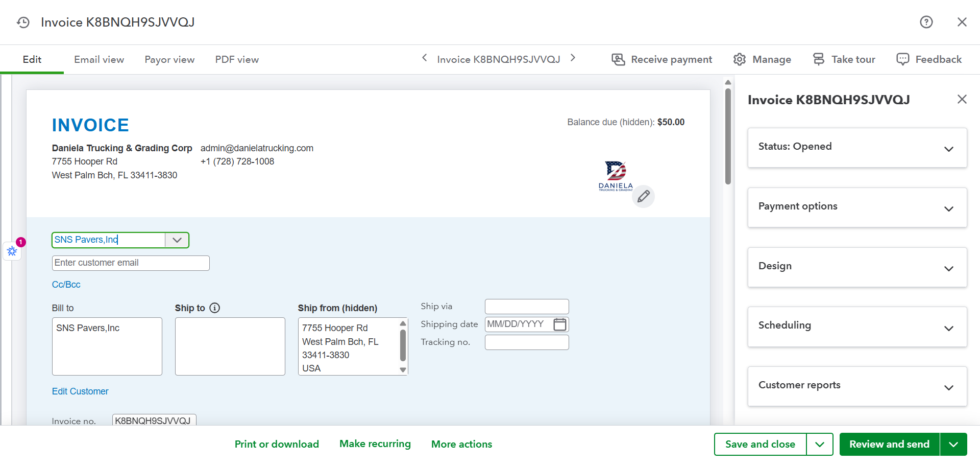Click the Review and send button
Screen dimensions: 980x466
click(889, 445)
